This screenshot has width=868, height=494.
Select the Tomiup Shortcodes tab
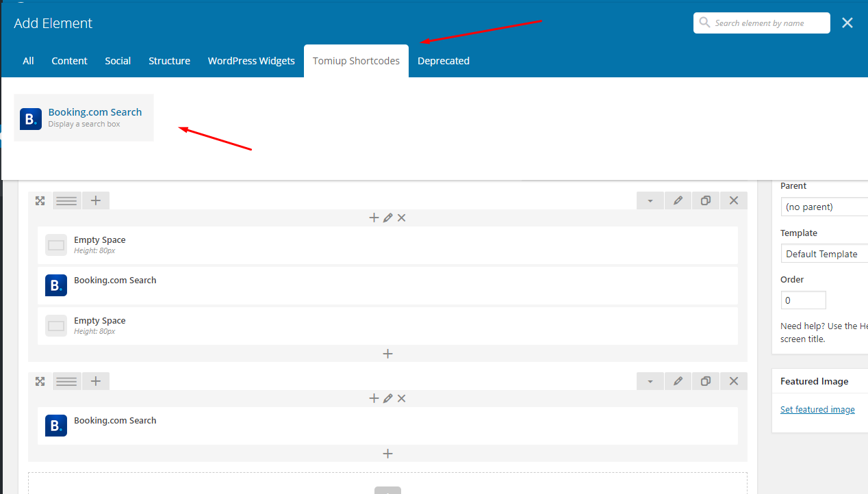pyautogui.click(x=356, y=61)
